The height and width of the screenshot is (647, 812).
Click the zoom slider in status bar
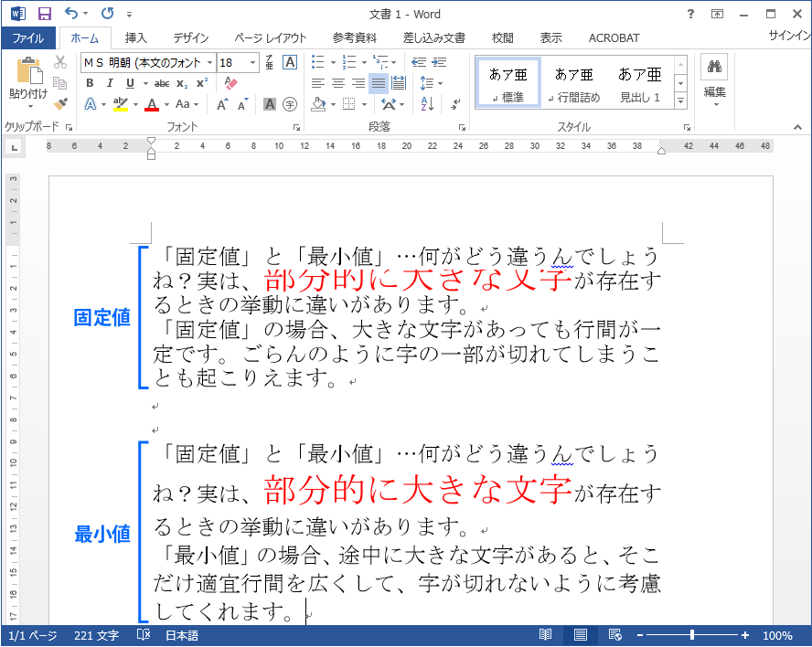(692, 635)
